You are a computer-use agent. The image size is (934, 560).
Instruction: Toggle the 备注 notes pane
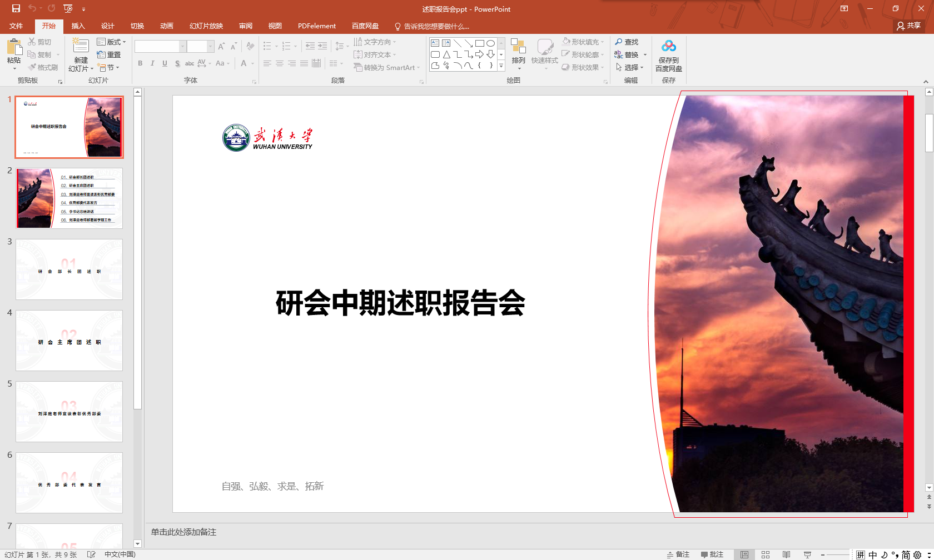(678, 554)
